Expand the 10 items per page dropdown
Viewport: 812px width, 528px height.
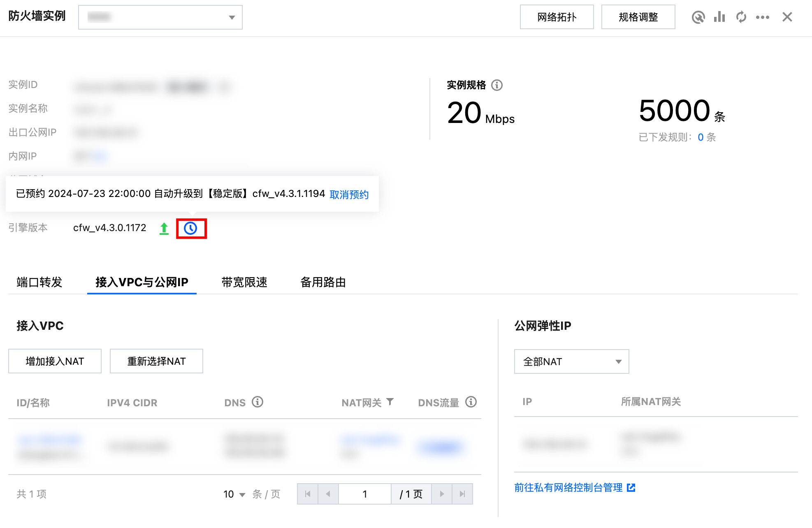click(x=234, y=494)
